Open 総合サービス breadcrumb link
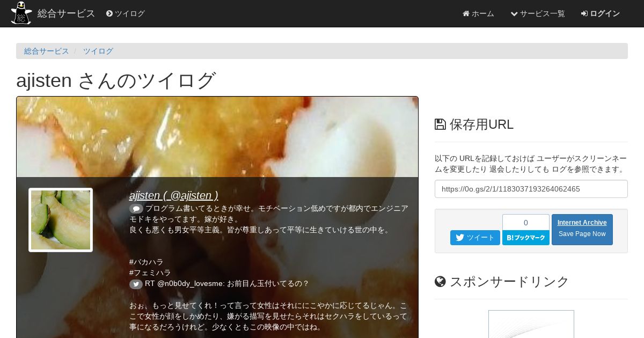Viewport: 644px width, 338px height. (x=47, y=51)
